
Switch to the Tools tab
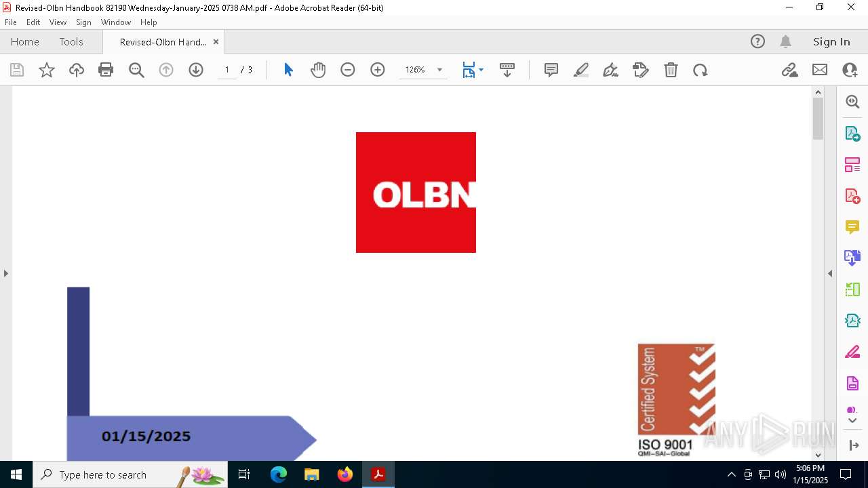tap(71, 41)
